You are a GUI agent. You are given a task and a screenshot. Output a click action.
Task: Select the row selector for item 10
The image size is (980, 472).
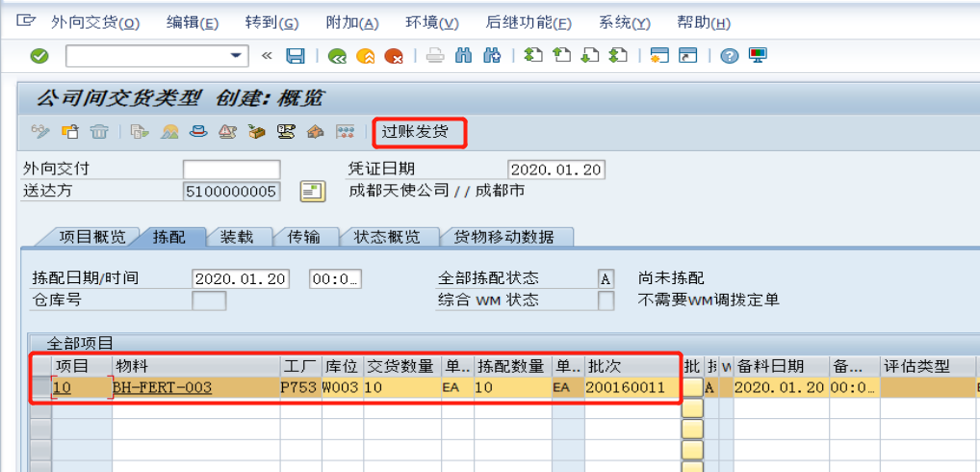(x=41, y=387)
